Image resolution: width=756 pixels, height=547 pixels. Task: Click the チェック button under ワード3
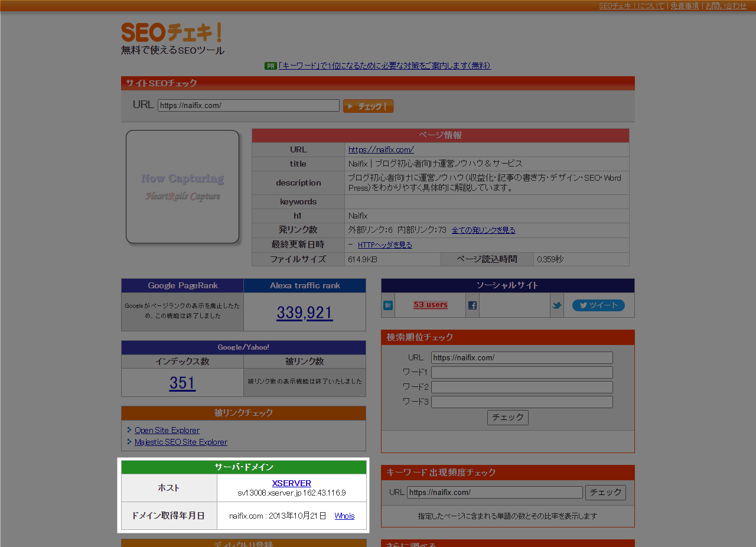coord(508,418)
